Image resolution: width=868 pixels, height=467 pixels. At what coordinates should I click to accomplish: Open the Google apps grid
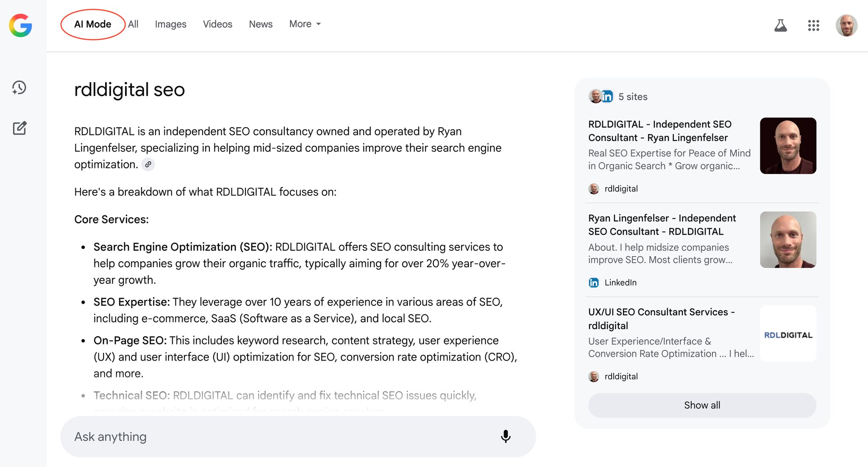pyautogui.click(x=813, y=25)
